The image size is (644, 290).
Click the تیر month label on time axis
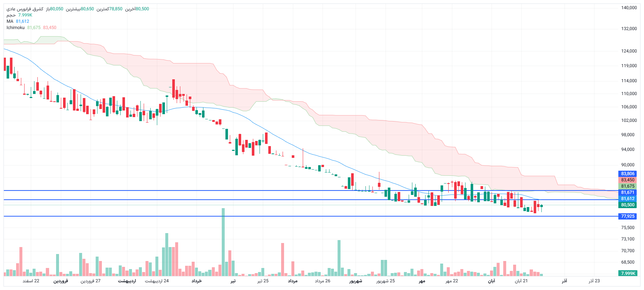pos(233,281)
